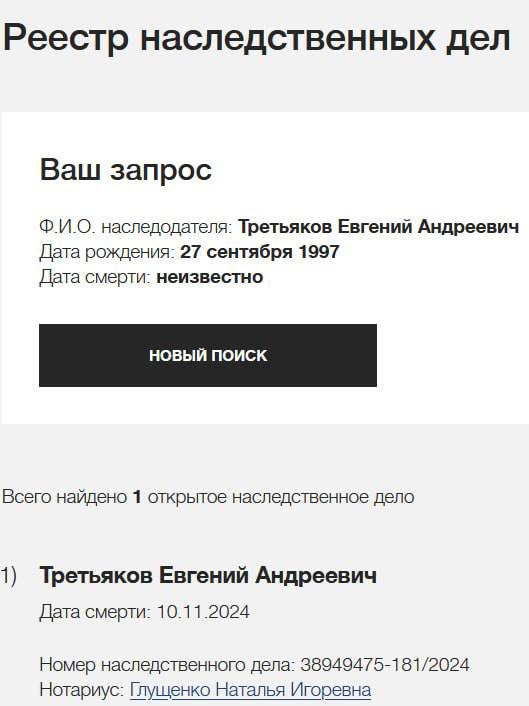Click the Нотариус label
The width and height of the screenshot is (529, 706).
tap(82, 690)
